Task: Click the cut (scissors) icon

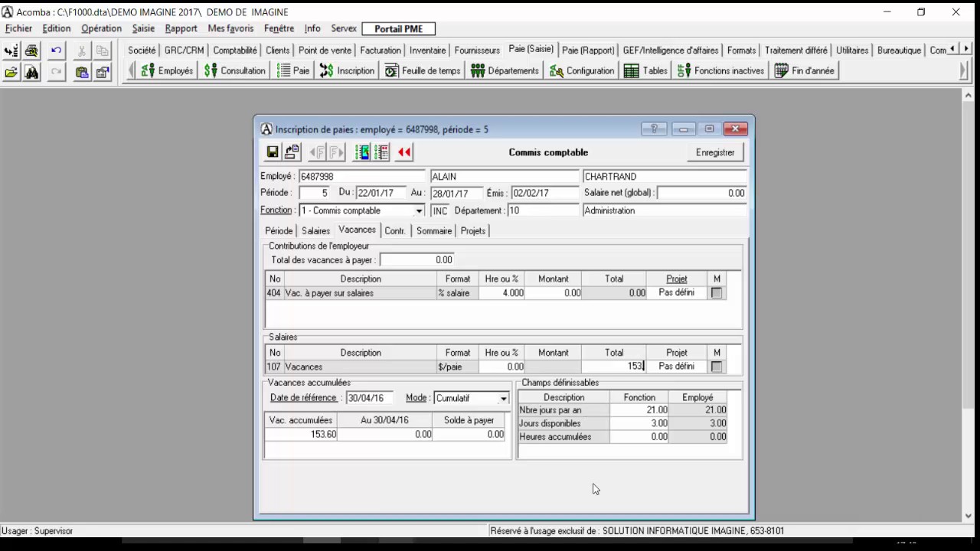Action: coord(81,51)
